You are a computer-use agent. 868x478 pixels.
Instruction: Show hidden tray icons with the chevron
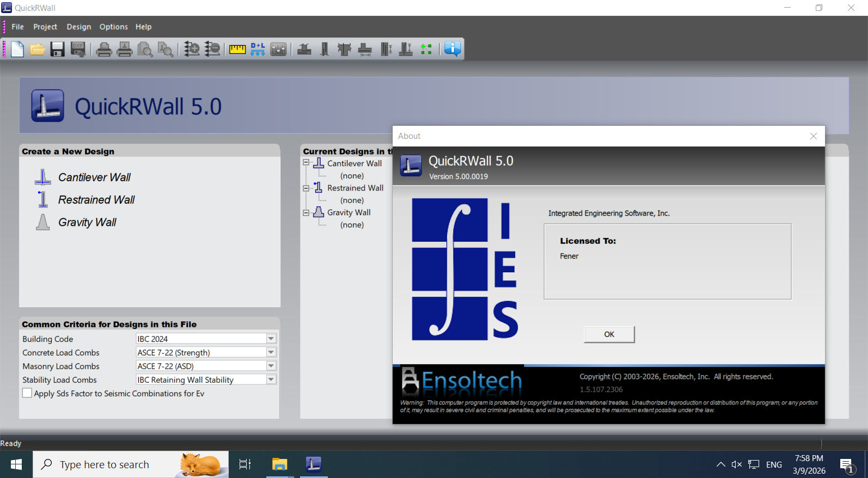[720, 464]
